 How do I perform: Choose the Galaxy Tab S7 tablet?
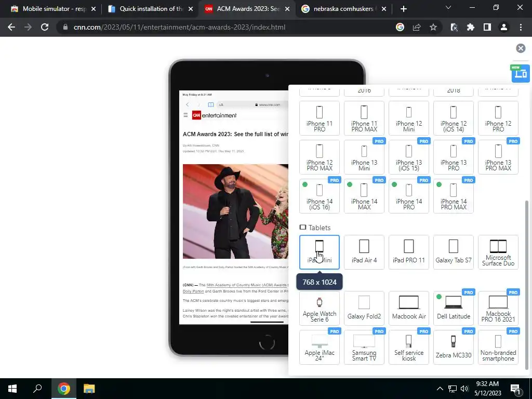click(453, 252)
